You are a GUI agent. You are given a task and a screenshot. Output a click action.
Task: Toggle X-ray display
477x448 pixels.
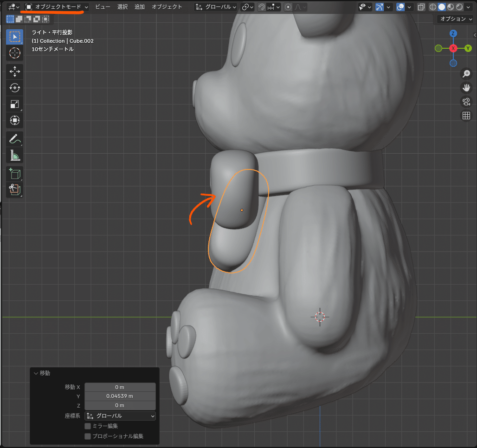click(x=421, y=7)
